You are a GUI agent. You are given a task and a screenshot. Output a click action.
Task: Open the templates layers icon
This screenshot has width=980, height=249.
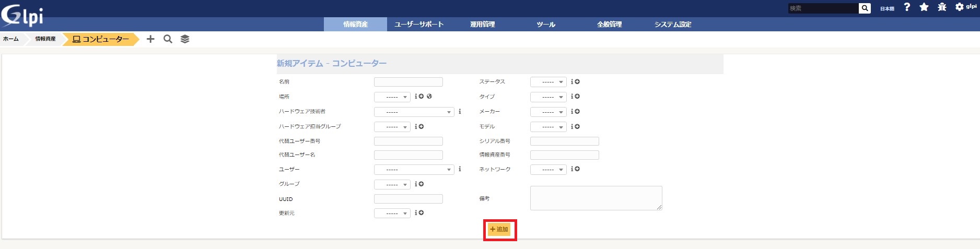pos(185,39)
